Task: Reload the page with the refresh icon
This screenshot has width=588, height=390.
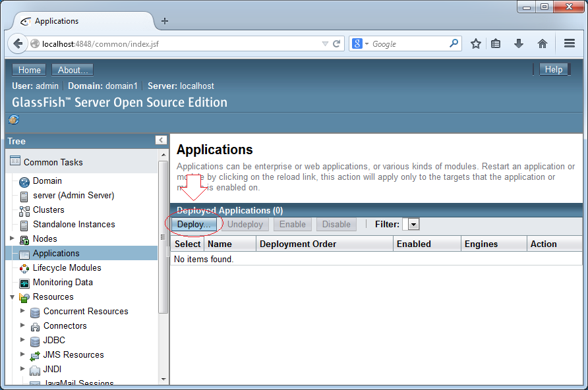Action: pos(337,44)
